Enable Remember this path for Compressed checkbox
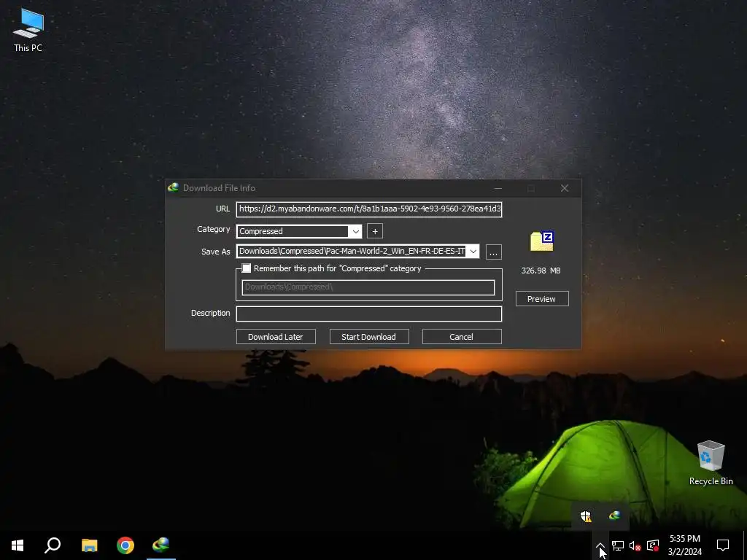This screenshot has width=747, height=560. pyautogui.click(x=247, y=268)
